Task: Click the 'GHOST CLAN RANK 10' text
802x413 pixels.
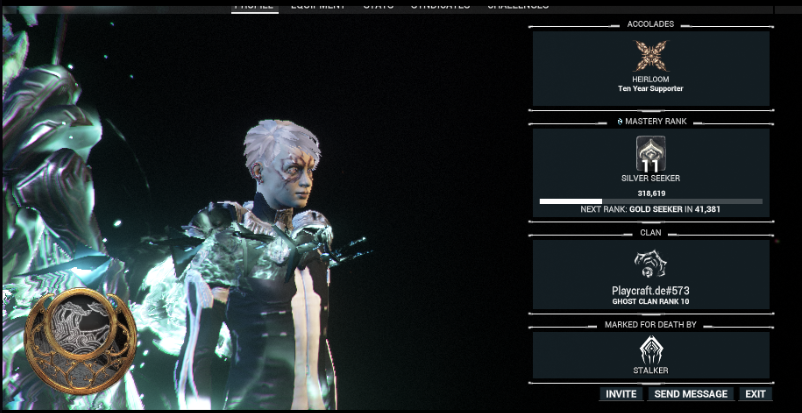Action: point(651,301)
